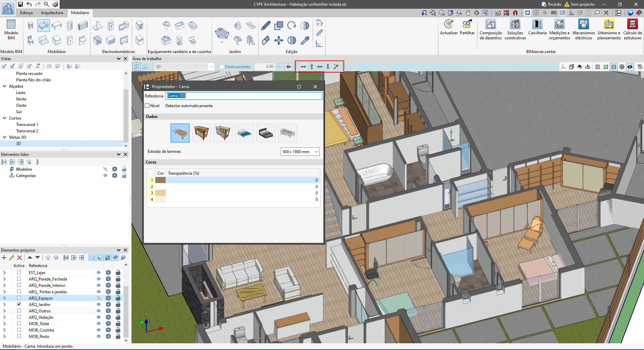Select the Transversal 1 section view
644x350 pixels.
click(x=27, y=125)
